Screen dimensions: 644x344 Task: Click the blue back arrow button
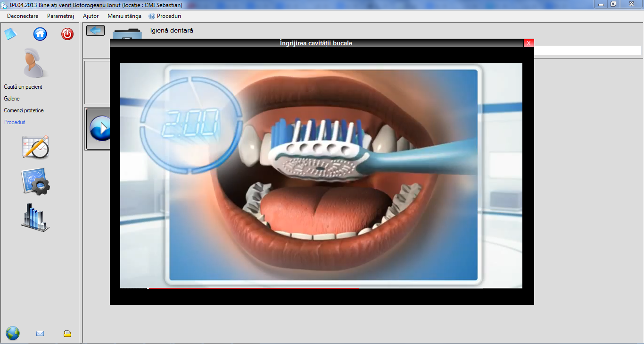coord(95,31)
